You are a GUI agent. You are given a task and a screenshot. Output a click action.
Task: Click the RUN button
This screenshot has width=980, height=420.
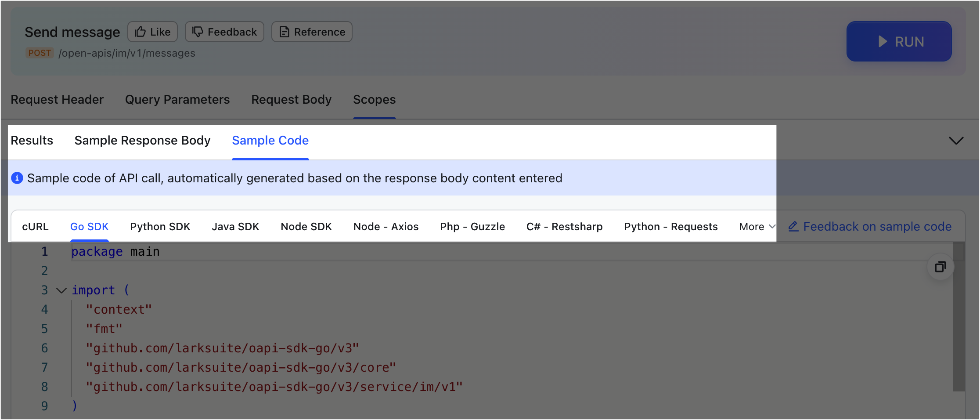point(899,41)
